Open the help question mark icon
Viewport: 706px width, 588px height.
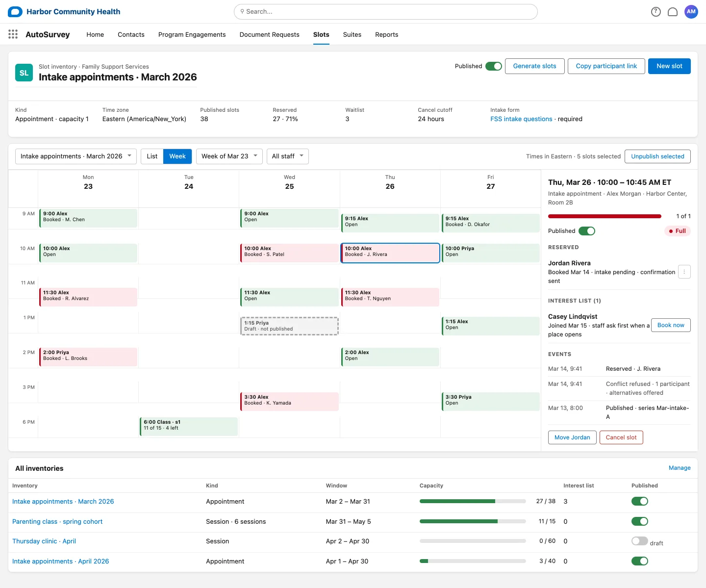click(656, 12)
